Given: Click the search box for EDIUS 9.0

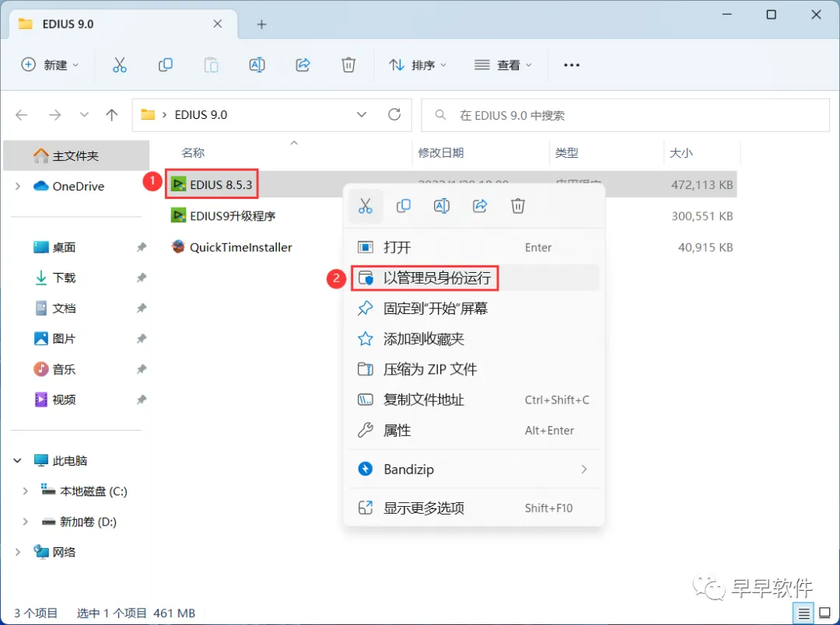Looking at the screenshot, I should (x=625, y=115).
